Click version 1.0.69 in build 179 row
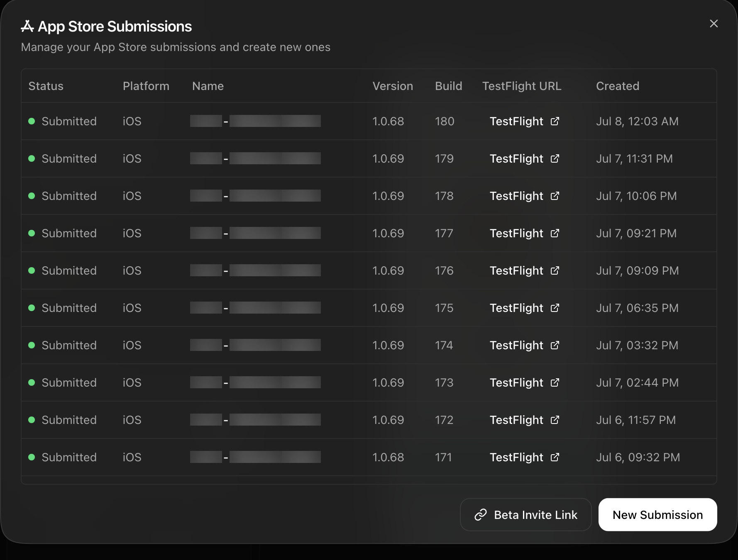 coord(388,158)
